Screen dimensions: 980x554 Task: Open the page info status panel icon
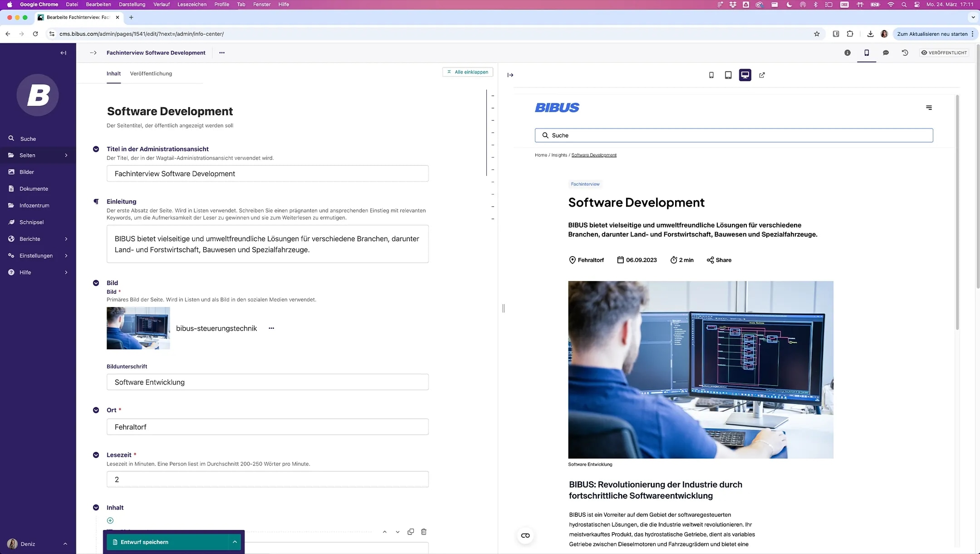point(847,53)
